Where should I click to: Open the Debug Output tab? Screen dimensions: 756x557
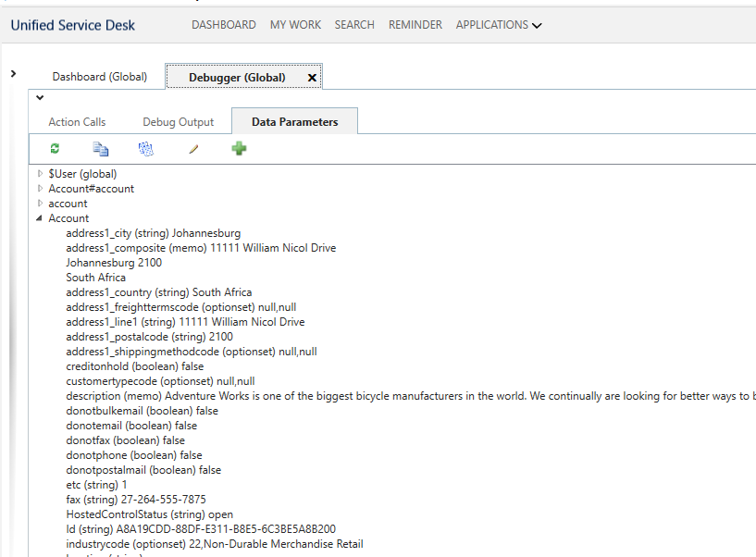click(178, 121)
